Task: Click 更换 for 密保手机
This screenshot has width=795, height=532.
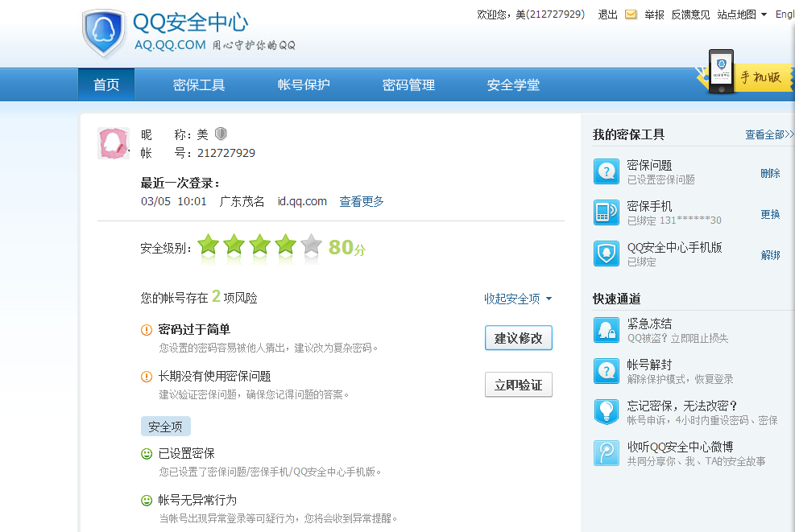Action: pos(770,214)
